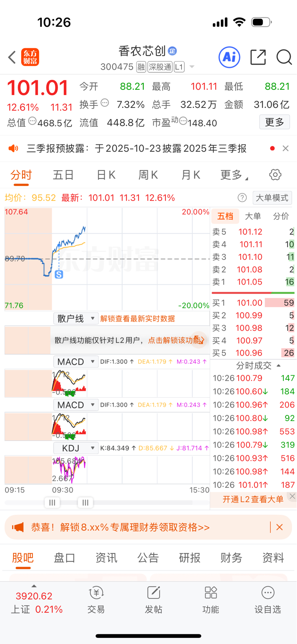Select the 五档 order book tab
Screen dimensions: 297x644
[225, 216]
